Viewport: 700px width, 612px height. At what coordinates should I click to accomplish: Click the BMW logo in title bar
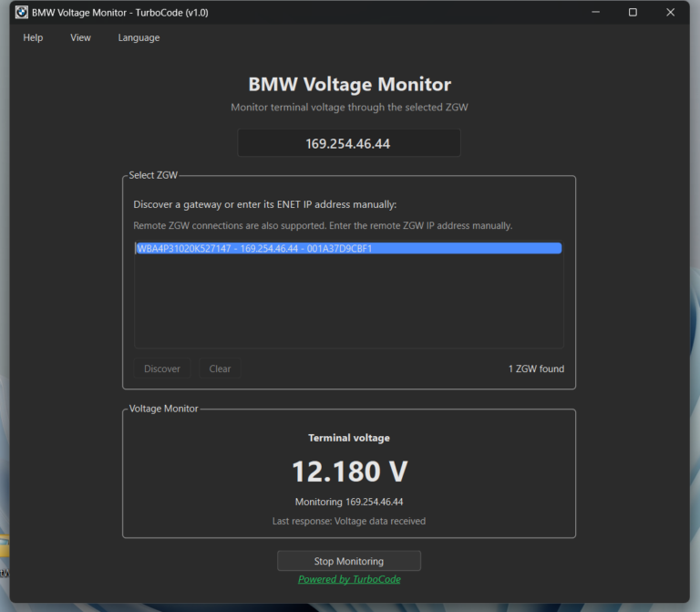[22, 13]
